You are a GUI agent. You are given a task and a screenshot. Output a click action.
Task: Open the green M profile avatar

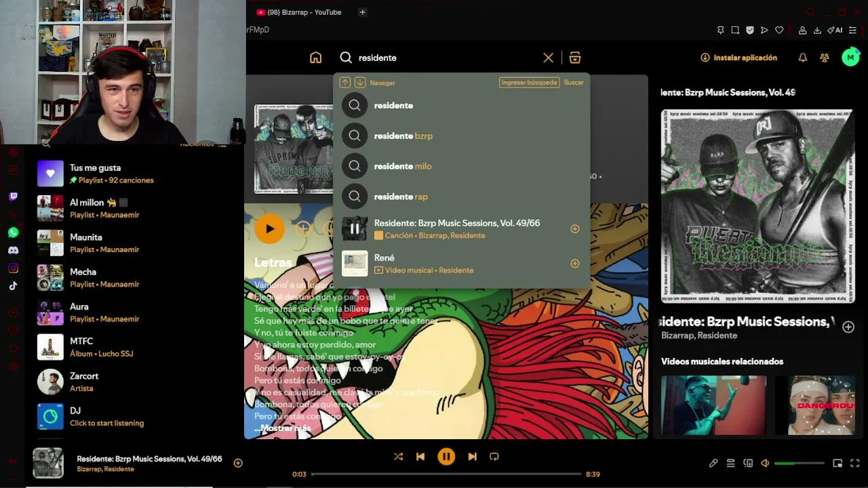click(850, 58)
